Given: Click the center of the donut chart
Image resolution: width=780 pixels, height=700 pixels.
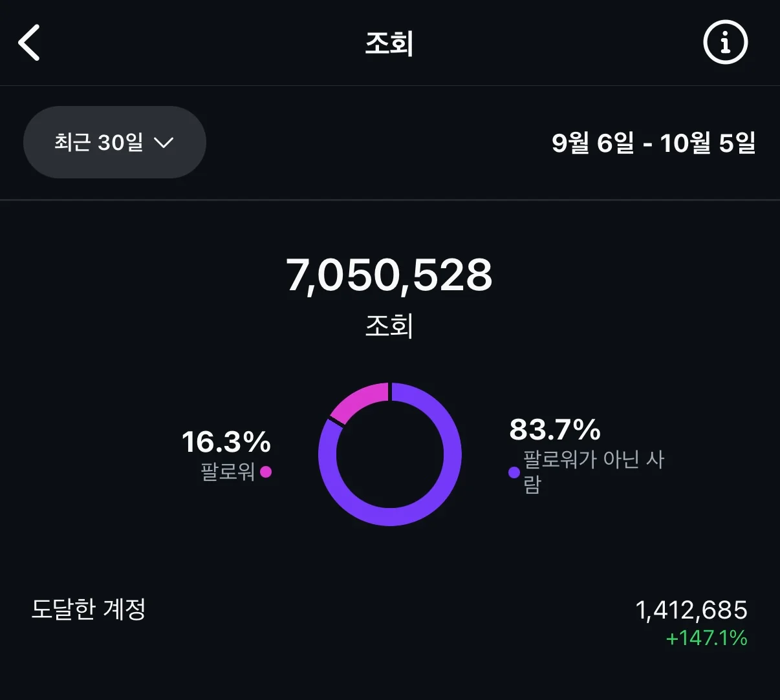Looking at the screenshot, I should click(390, 454).
